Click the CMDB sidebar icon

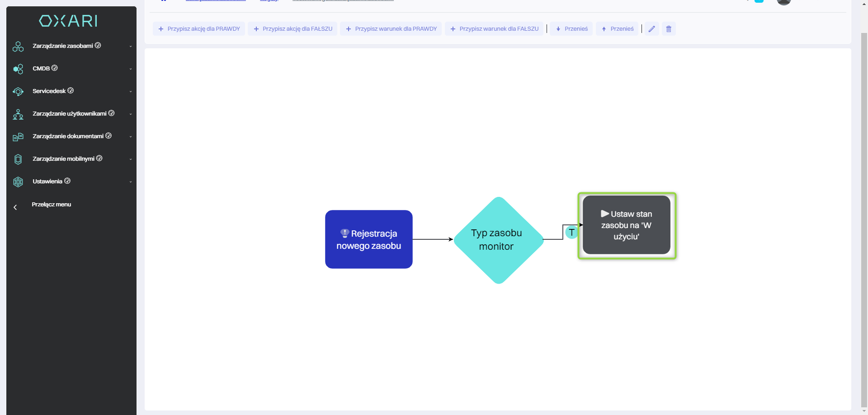pyautogui.click(x=18, y=69)
